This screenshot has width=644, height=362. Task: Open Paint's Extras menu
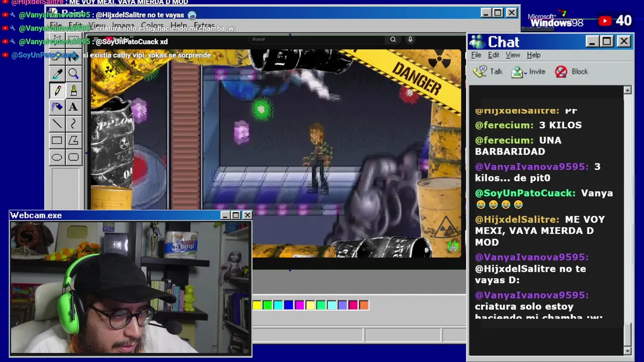204,25
